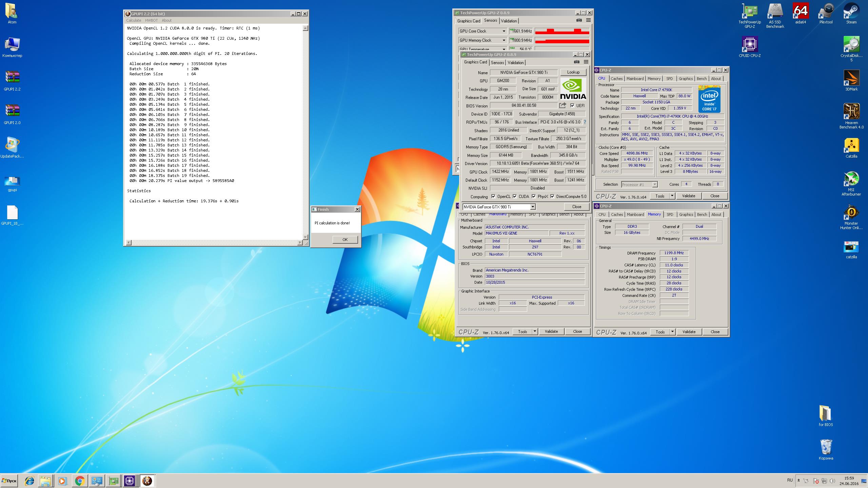The height and width of the screenshot is (488, 868).
Task: Open Caches tab in CPU-Z CPU window
Action: click(617, 79)
